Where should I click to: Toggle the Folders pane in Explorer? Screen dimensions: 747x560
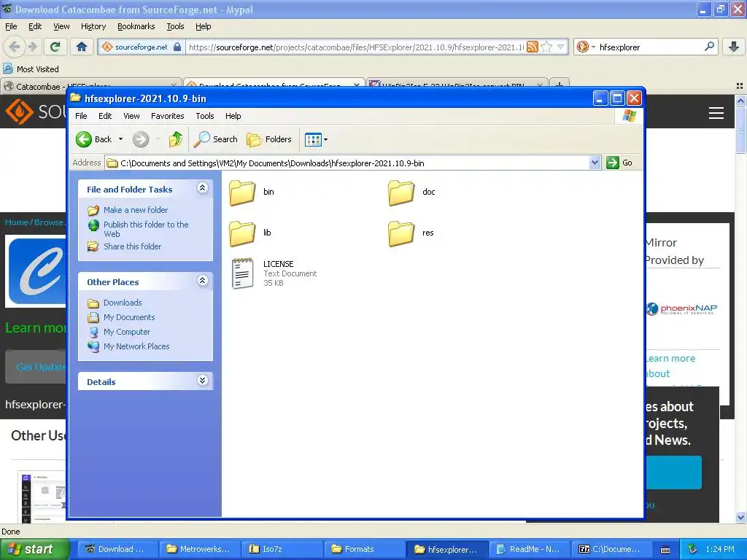pyautogui.click(x=269, y=139)
